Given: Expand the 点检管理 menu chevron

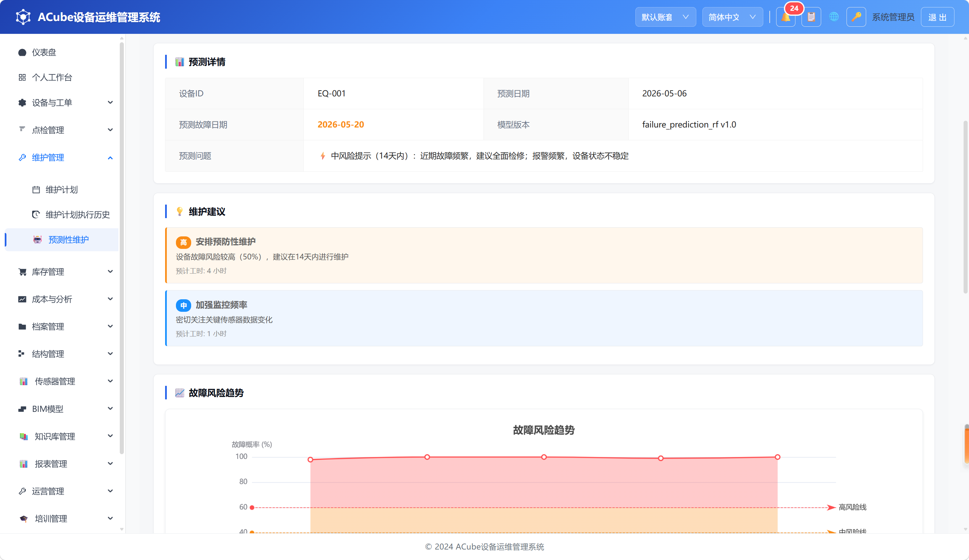Looking at the screenshot, I should click(110, 130).
